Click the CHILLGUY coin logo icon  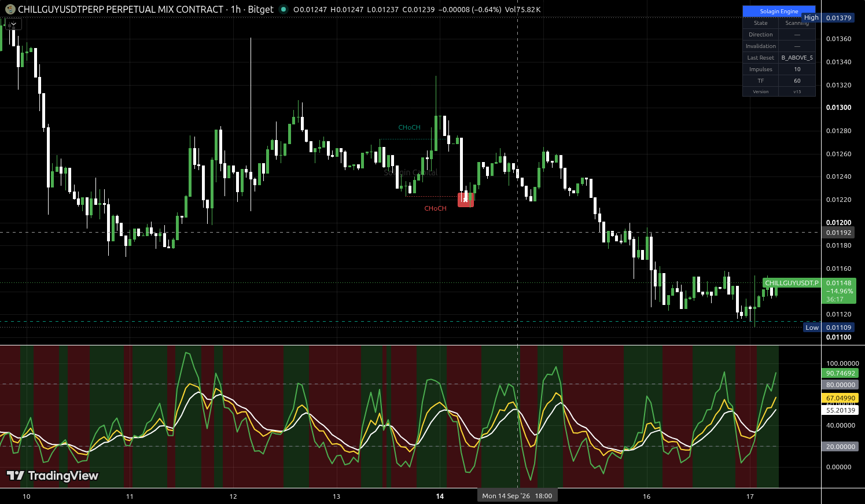10,9
